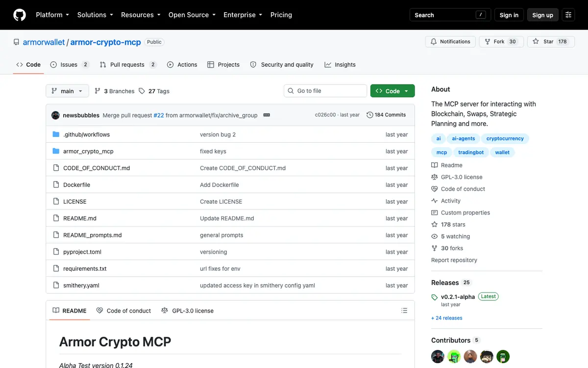Open the Dockerfile
The width and height of the screenshot is (588, 368).
pos(76,185)
